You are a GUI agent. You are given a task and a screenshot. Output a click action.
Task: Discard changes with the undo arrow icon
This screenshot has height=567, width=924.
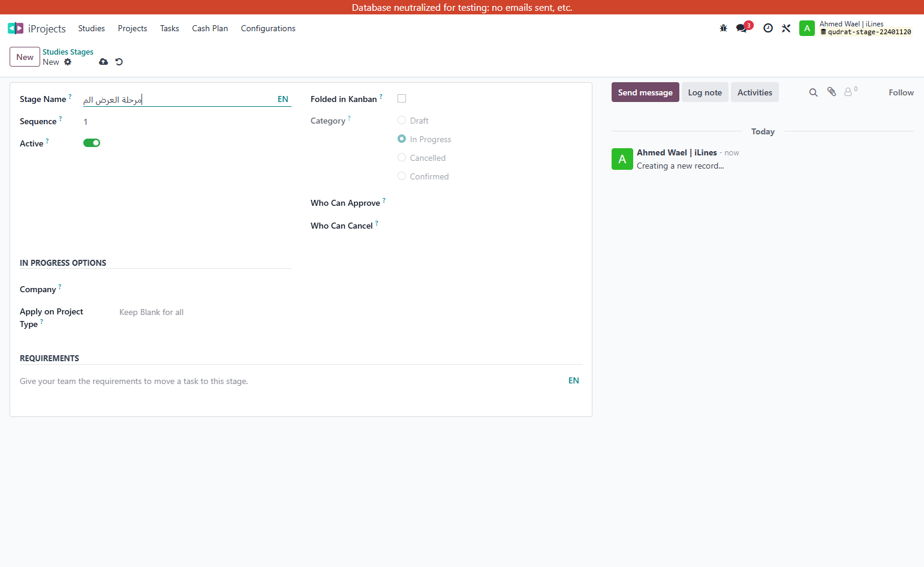coord(119,62)
